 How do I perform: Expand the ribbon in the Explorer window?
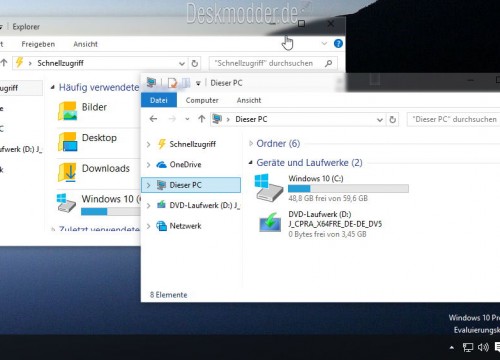click(x=324, y=44)
